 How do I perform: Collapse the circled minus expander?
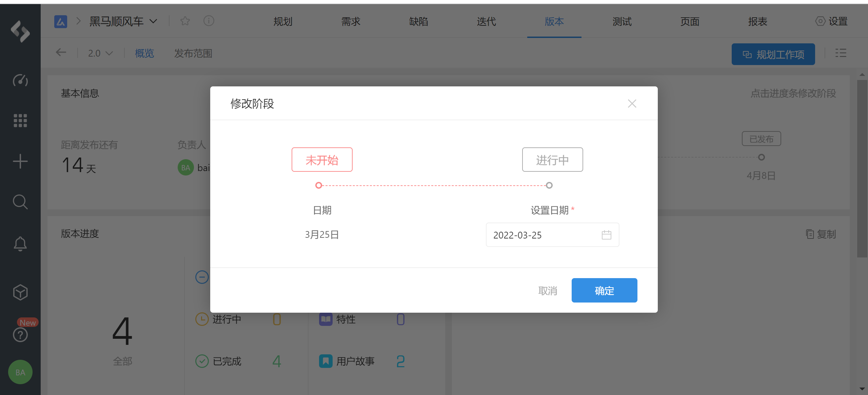(x=202, y=277)
